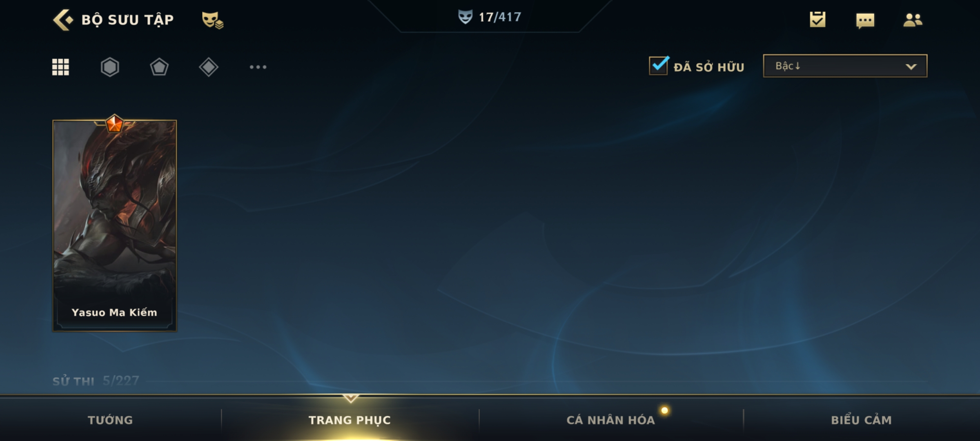Viewport: 980px width, 441px height.
Task: Select the diamond tier filter
Action: coord(209,67)
